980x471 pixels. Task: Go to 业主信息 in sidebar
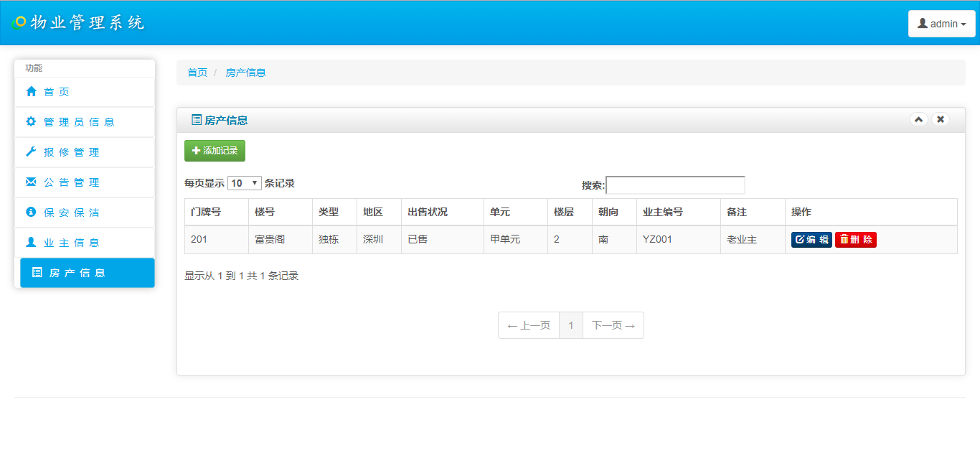(x=85, y=243)
